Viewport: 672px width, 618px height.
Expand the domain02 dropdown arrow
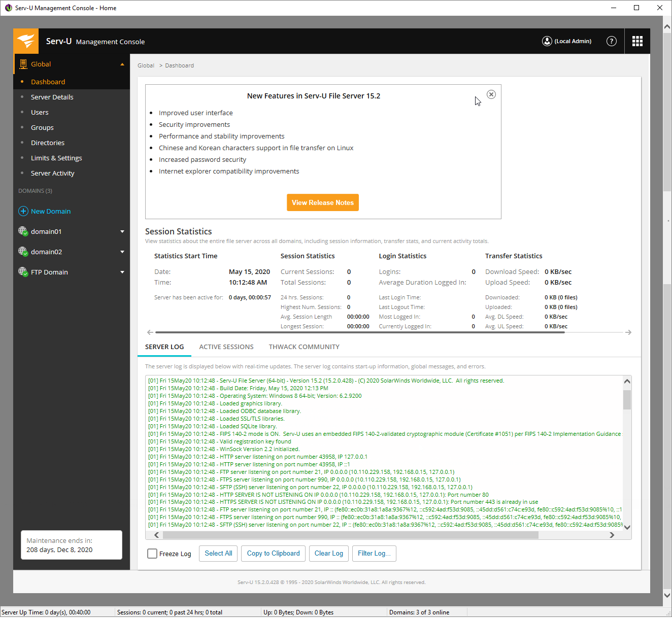tap(122, 252)
